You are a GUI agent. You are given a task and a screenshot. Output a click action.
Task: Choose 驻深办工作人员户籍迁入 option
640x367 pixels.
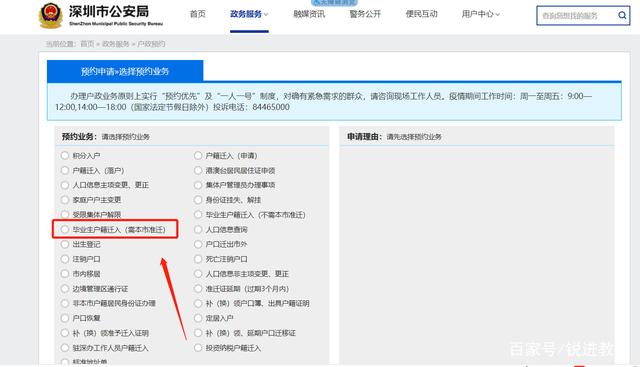pos(64,348)
